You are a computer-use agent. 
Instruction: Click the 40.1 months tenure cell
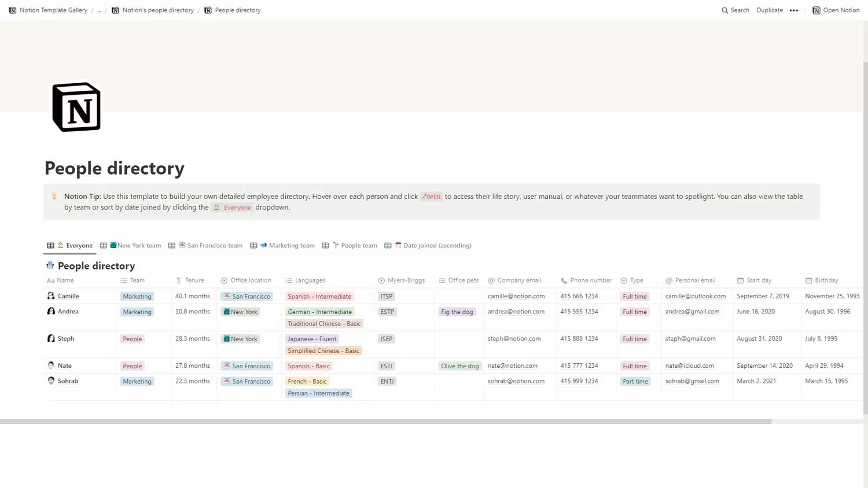point(193,296)
